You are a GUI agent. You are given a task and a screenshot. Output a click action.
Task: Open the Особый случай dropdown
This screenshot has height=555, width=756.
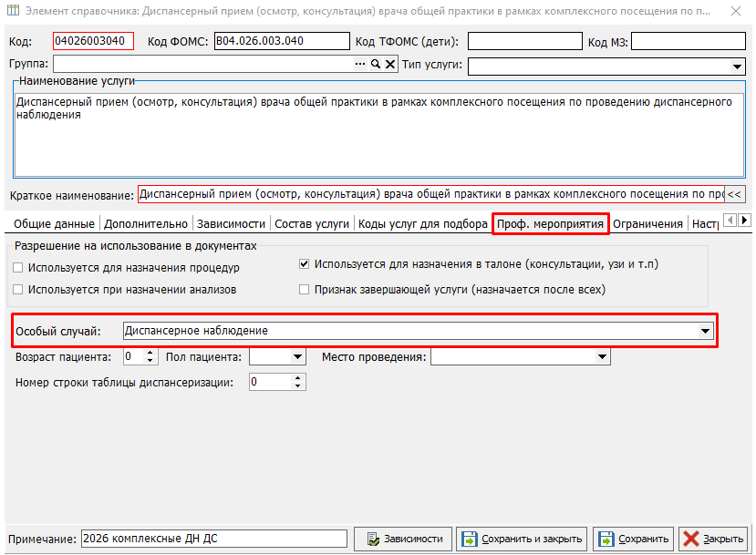[x=705, y=331]
